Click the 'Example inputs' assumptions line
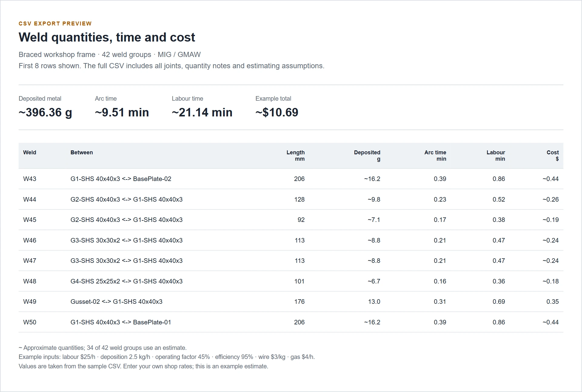Viewport: 582px width, 392px height. pos(167,357)
